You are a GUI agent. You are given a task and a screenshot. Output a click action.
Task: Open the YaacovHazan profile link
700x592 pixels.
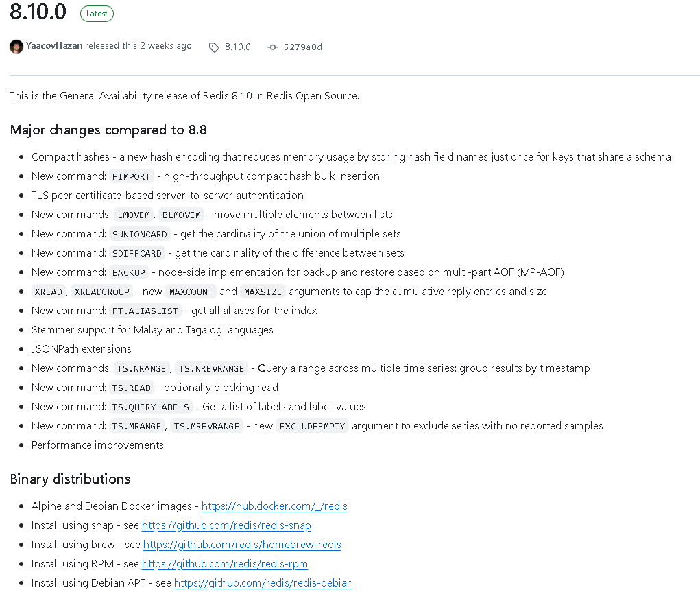pyautogui.click(x=54, y=45)
